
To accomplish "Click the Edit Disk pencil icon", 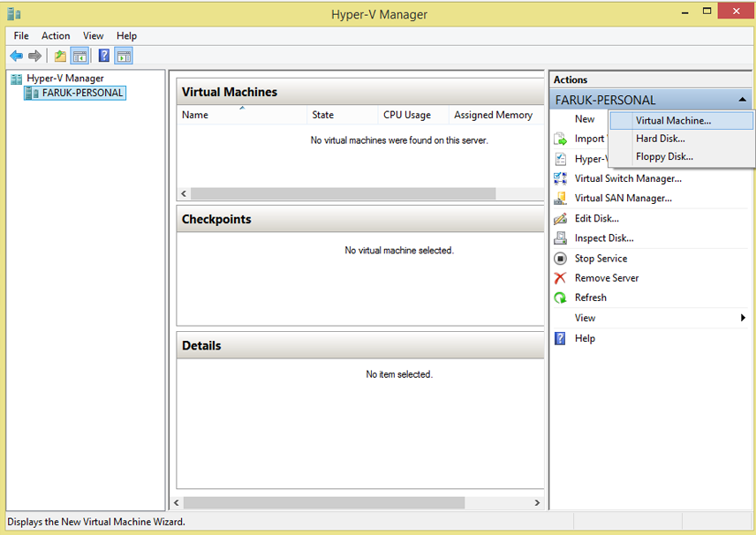I will [x=560, y=218].
